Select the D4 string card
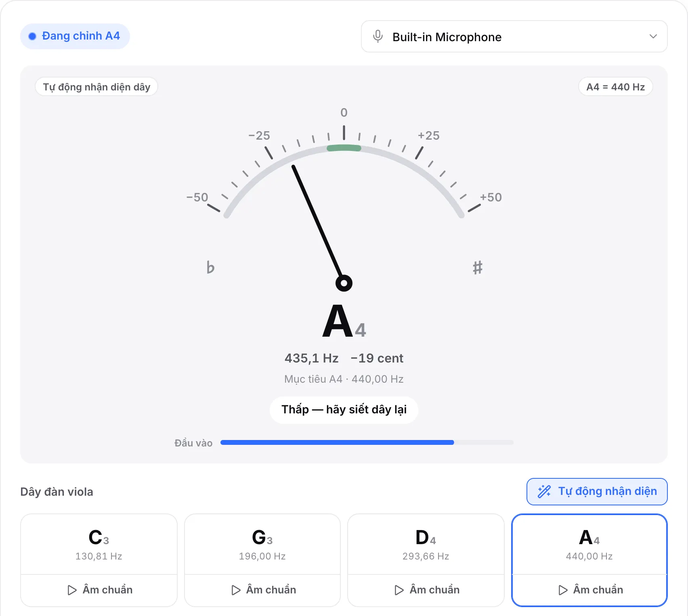 pyautogui.click(x=426, y=544)
